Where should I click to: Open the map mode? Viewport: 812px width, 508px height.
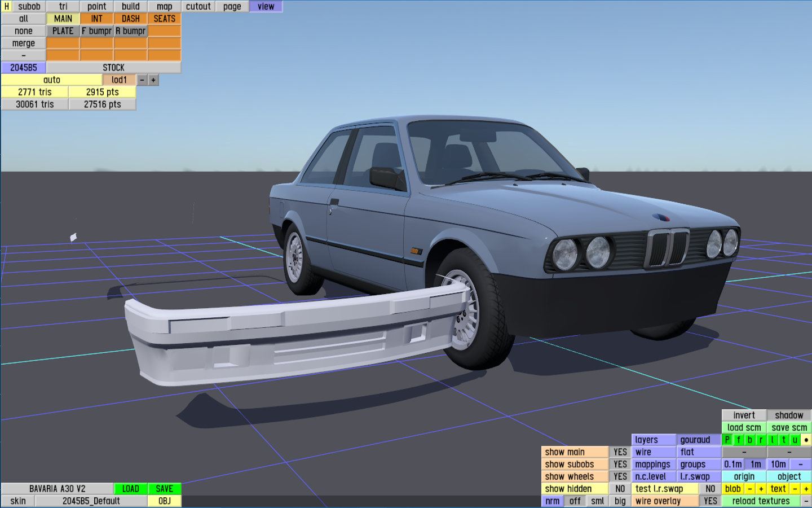pyautogui.click(x=165, y=6)
